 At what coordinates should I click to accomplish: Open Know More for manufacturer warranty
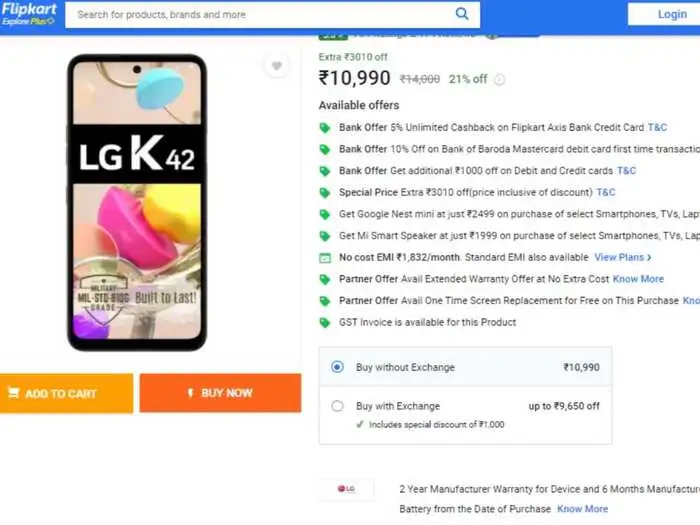click(x=582, y=509)
